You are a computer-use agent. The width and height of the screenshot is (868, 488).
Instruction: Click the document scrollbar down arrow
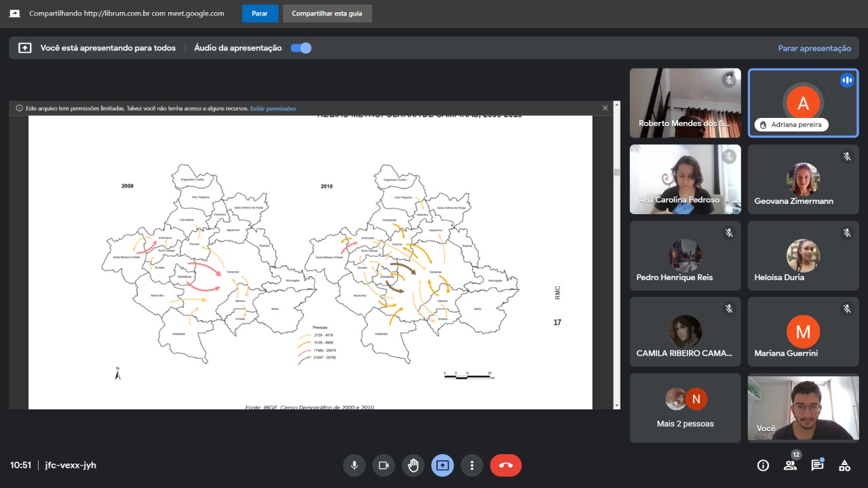click(x=616, y=405)
